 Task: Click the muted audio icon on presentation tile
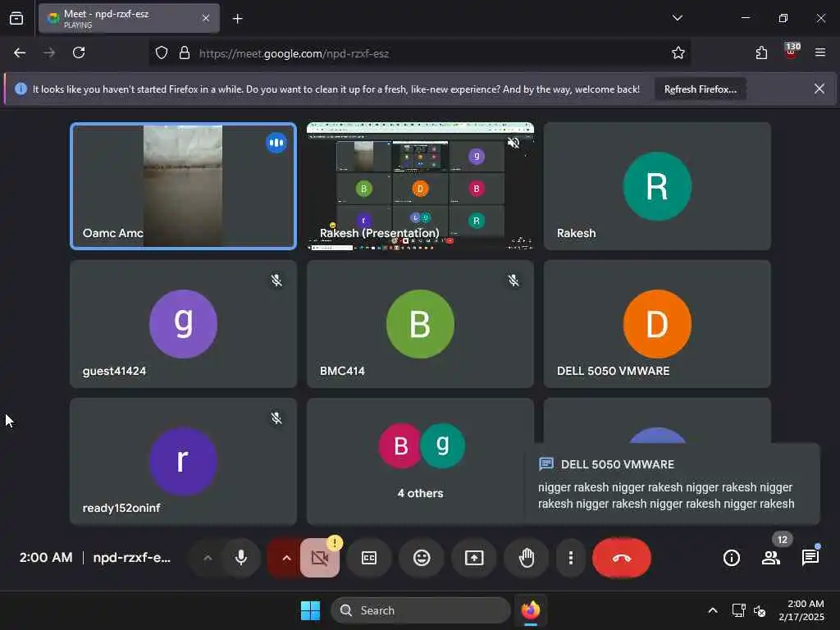point(514,143)
